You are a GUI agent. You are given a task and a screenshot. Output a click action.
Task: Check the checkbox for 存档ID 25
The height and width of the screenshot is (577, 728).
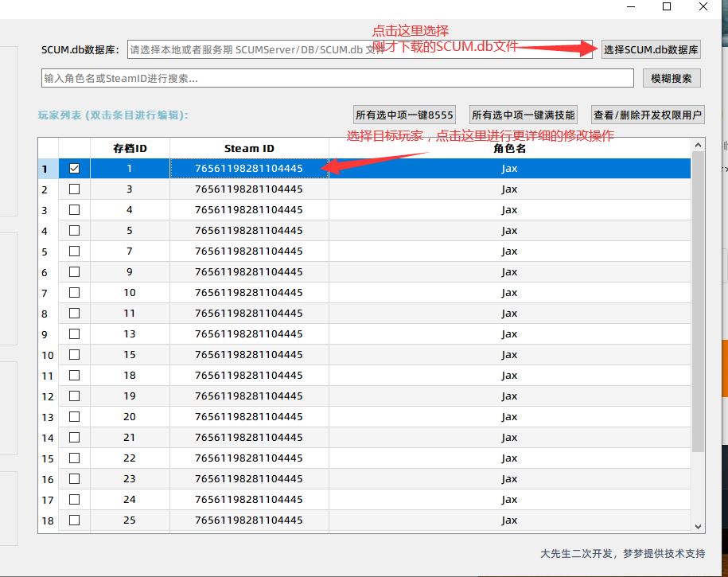74,520
